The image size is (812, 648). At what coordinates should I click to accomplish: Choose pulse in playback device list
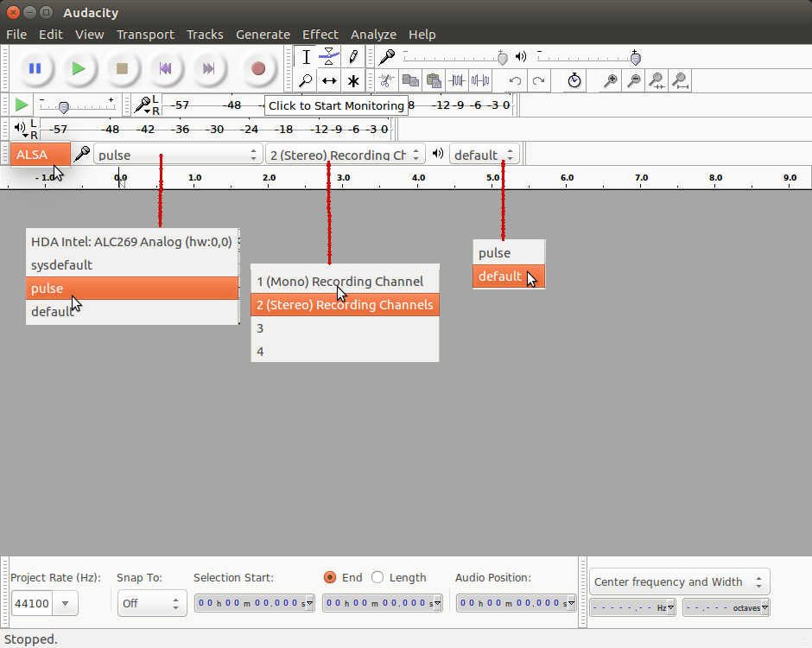click(509, 253)
